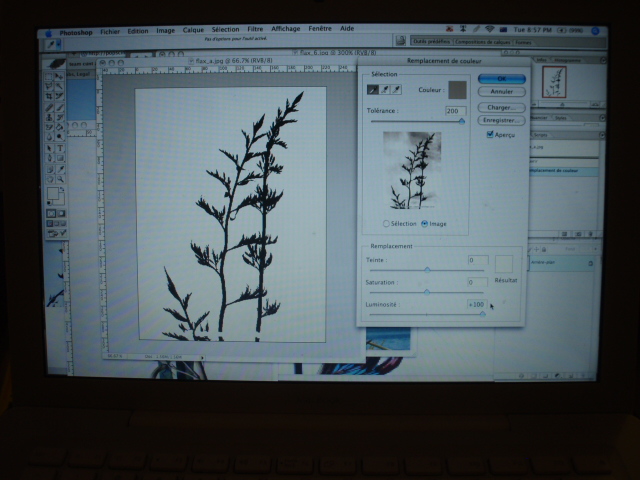The height and width of the screenshot is (480, 640).
Task: Click the Résultat color swatch
Action: tap(504, 264)
